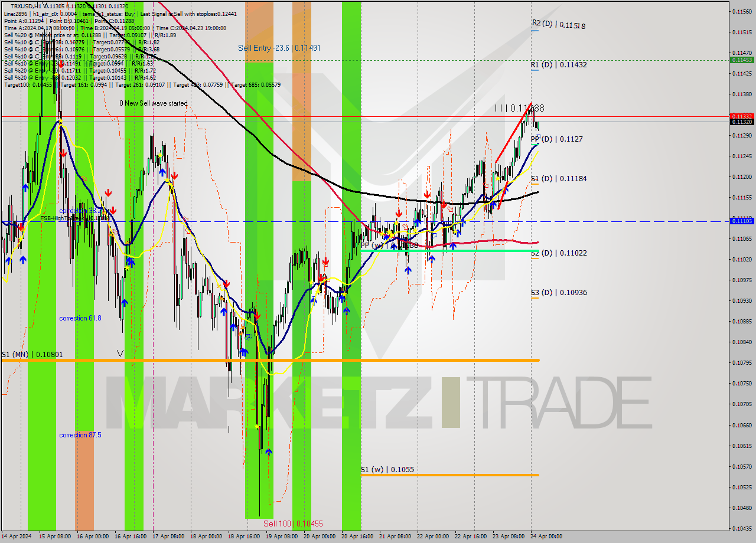The height and width of the screenshot is (543, 756).
Task: Click the 'Target100: 0.10455' targets line
Action: 142,85
